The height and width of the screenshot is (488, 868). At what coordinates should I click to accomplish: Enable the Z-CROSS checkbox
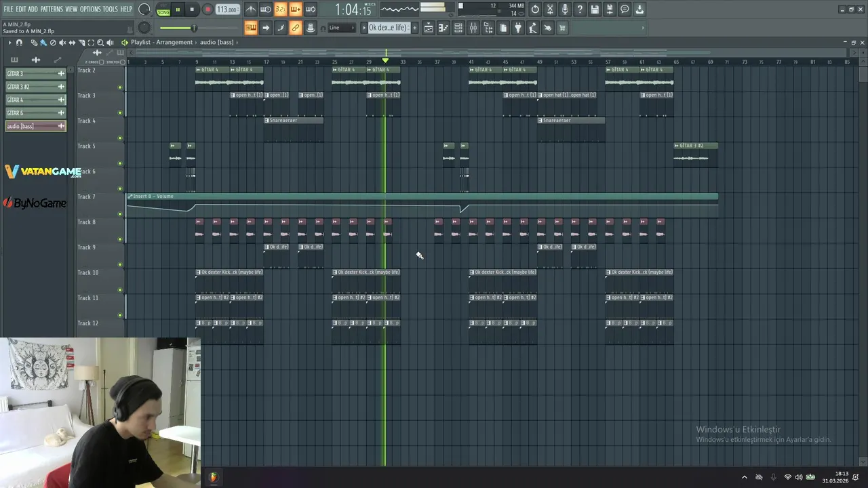tap(102, 62)
